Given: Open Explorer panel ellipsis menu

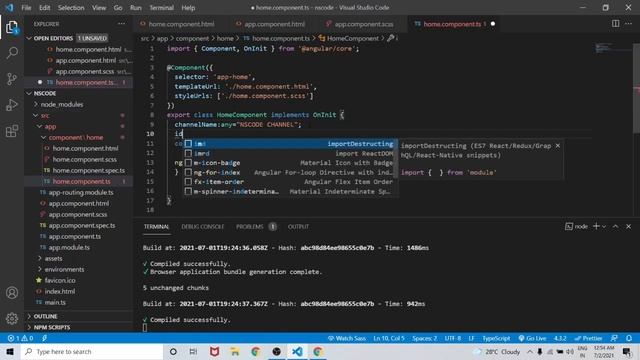Looking at the screenshot, I should click(x=122, y=24).
